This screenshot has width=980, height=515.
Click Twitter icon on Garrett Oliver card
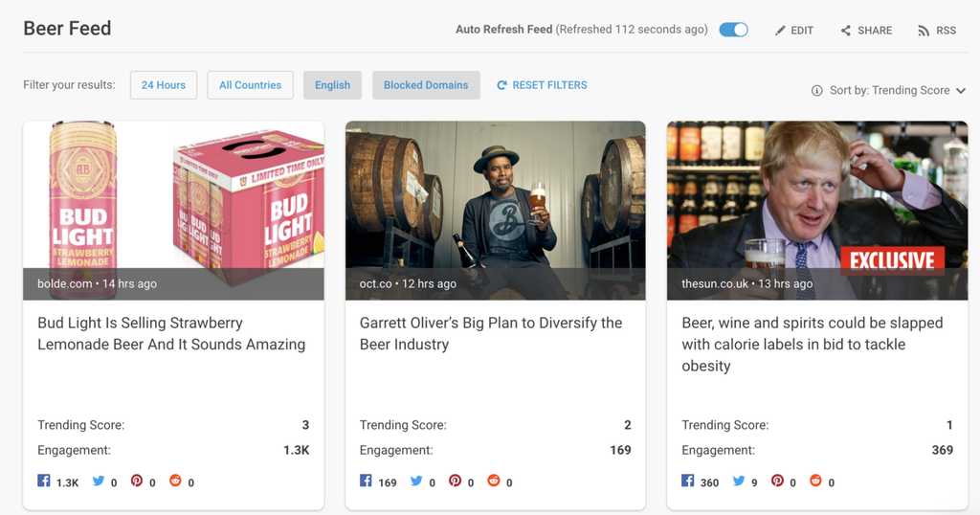[416, 481]
